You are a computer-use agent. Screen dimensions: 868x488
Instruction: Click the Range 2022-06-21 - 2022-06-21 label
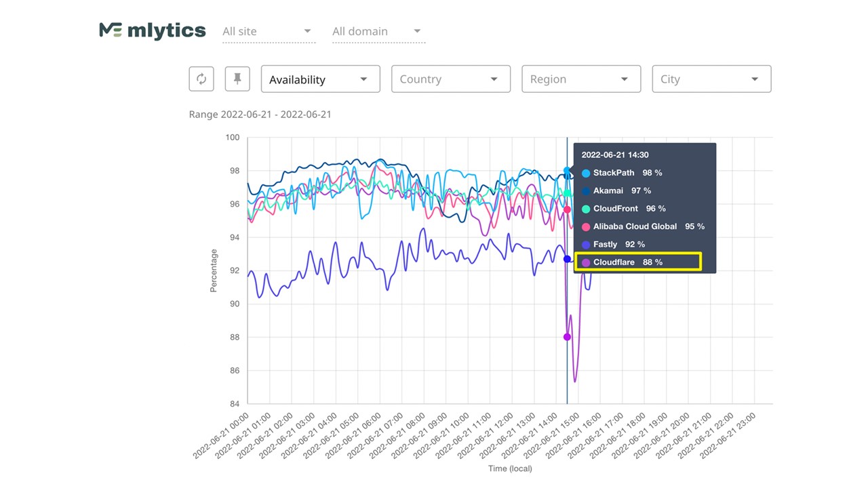tap(260, 114)
